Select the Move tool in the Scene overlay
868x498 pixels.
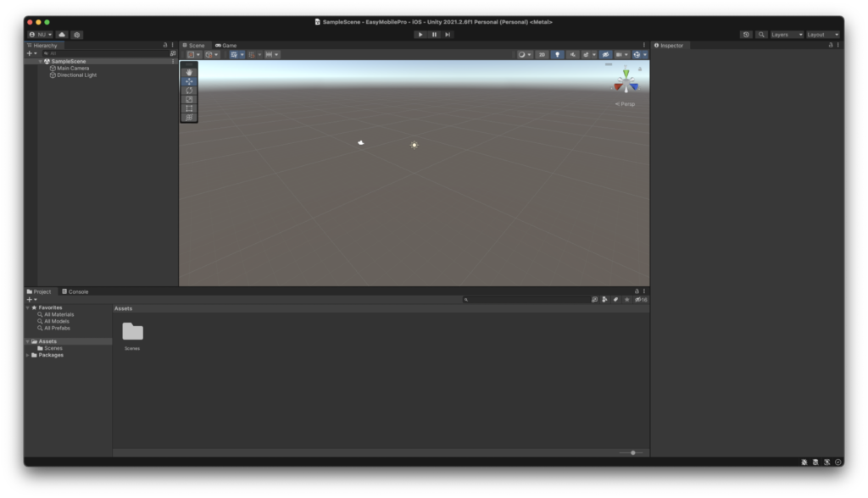[x=188, y=81]
